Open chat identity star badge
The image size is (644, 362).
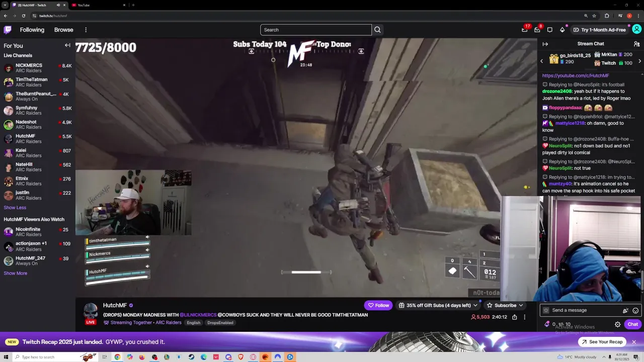click(546, 310)
